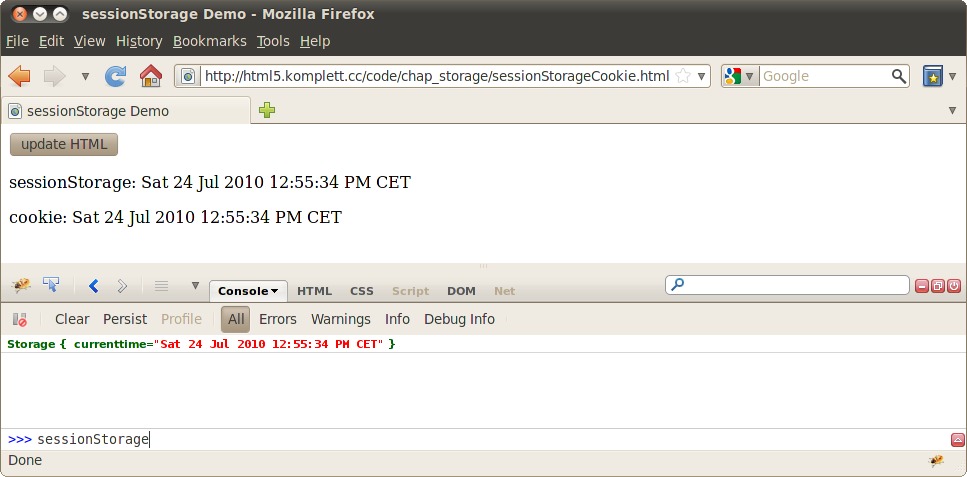
Task: Turn off Firebug with the red power icon
Action: point(953,286)
